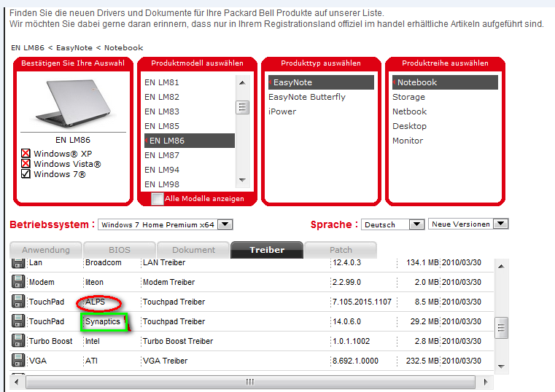Select model EN LM81
Viewport: 555px width, 392px height.
(x=162, y=82)
